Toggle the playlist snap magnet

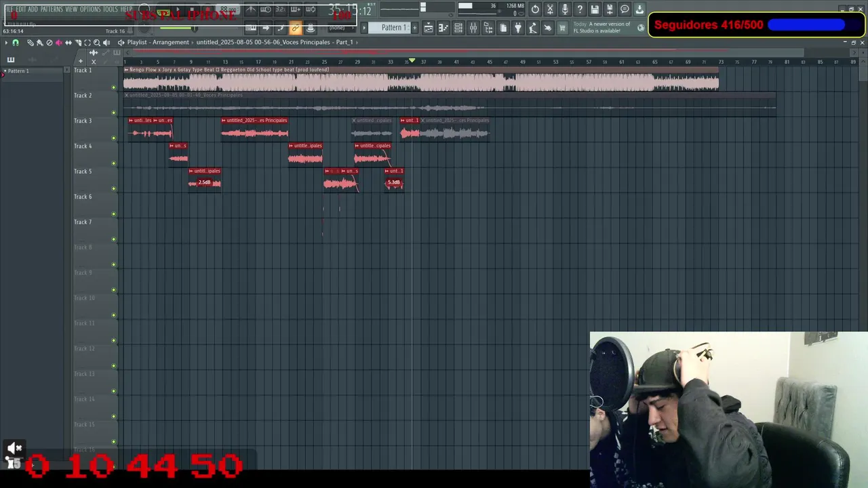tap(16, 43)
